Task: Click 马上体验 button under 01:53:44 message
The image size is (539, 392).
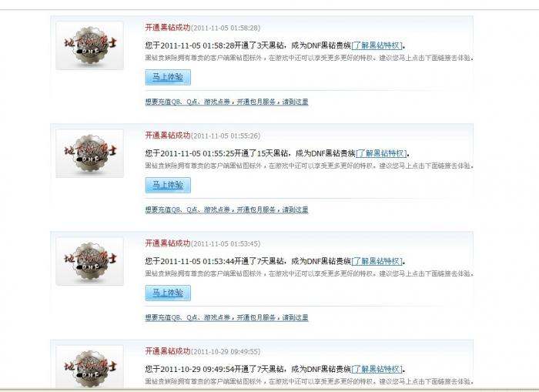Action: click(168, 293)
